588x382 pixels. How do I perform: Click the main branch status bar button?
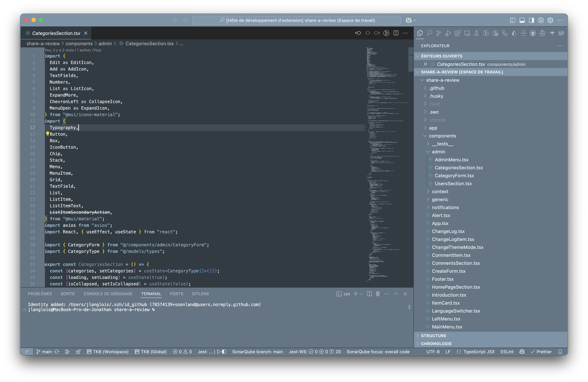pyautogui.click(x=44, y=352)
